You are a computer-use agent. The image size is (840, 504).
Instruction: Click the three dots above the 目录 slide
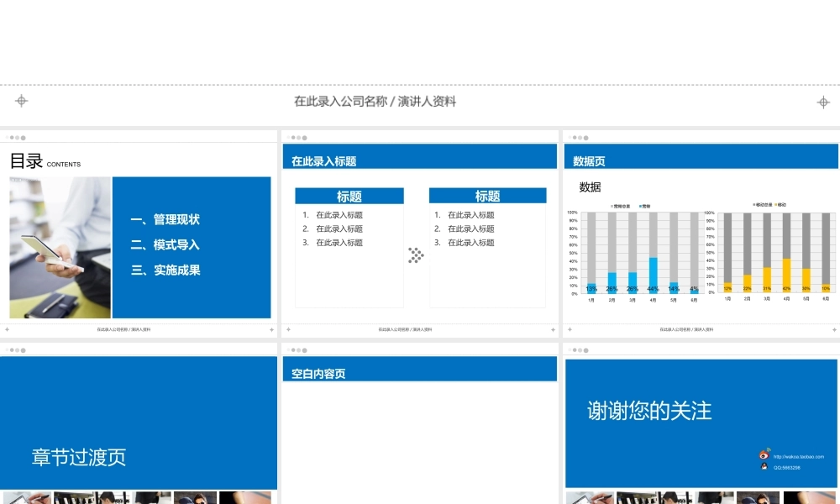tap(17, 137)
